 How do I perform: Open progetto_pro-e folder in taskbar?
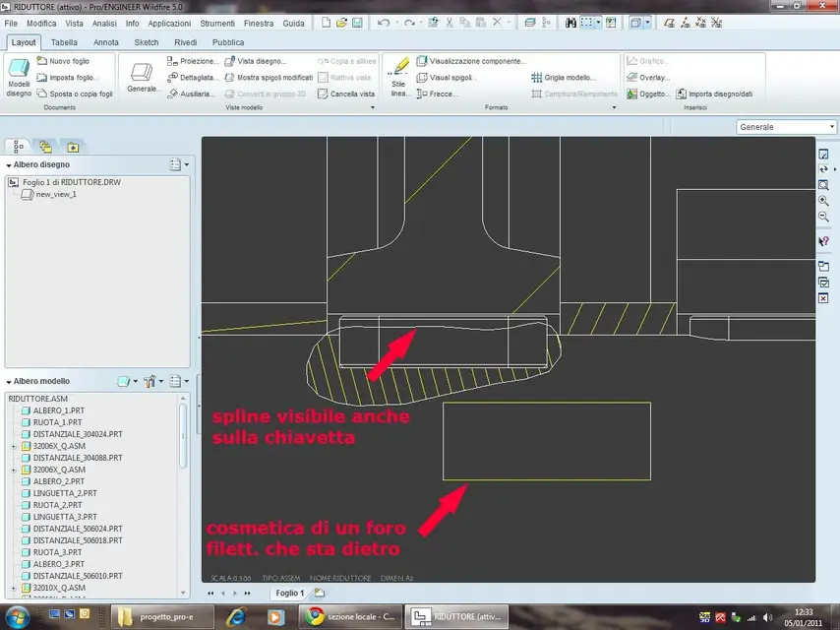pos(162,617)
